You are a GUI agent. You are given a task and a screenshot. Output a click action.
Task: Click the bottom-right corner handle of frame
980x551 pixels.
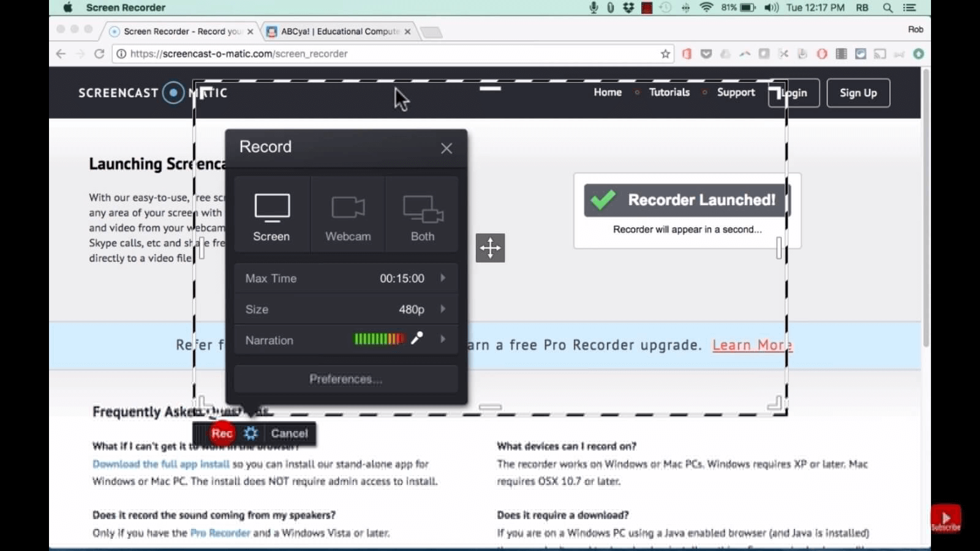pos(775,403)
